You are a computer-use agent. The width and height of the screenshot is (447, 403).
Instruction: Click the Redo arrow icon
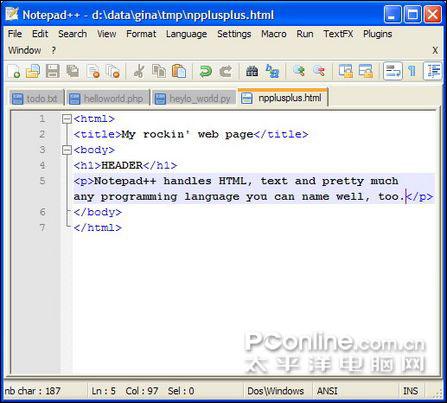tap(226, 71)
